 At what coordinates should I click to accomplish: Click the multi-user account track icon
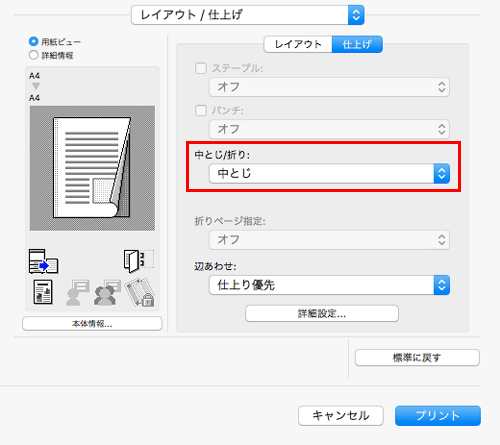[107, 292]
